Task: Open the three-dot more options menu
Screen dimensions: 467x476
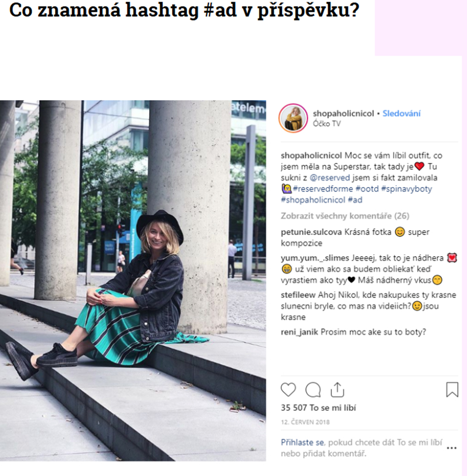Action: pos(452,448)
